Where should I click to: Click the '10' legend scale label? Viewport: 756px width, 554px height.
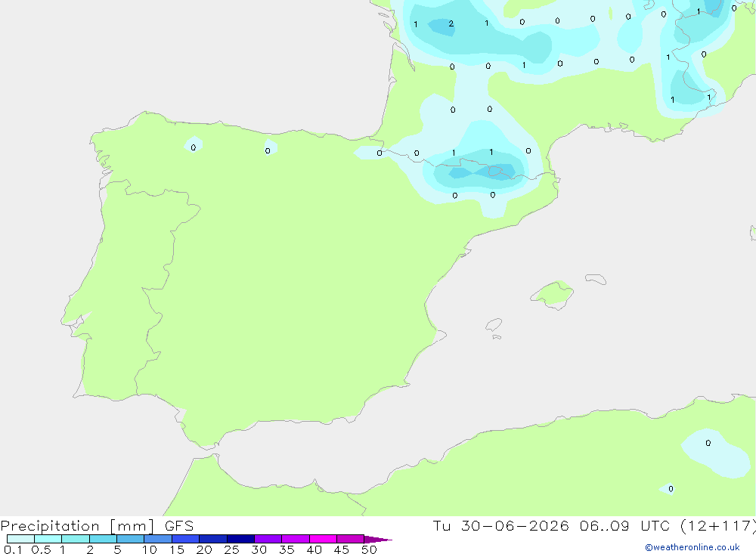point(150,549)
